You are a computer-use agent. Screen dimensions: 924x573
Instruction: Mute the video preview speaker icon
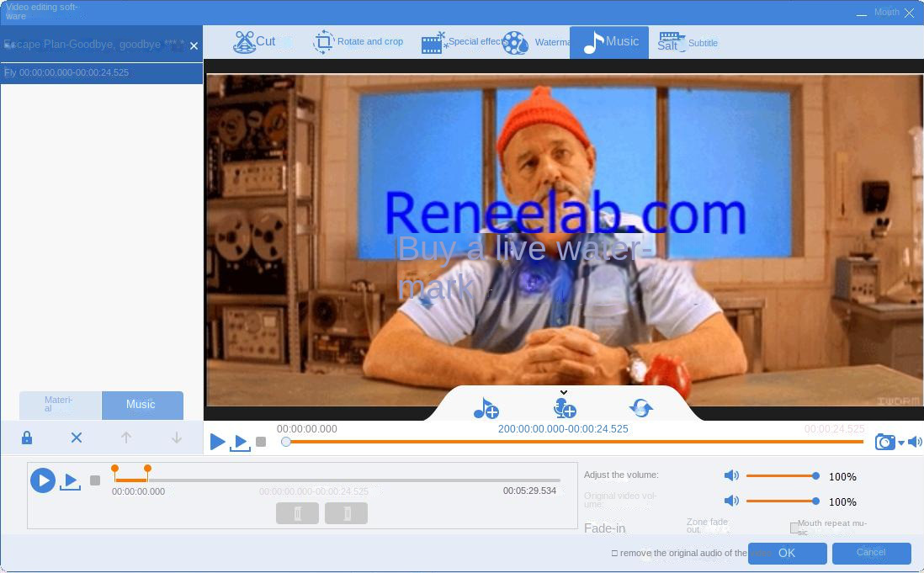(915, 442)
